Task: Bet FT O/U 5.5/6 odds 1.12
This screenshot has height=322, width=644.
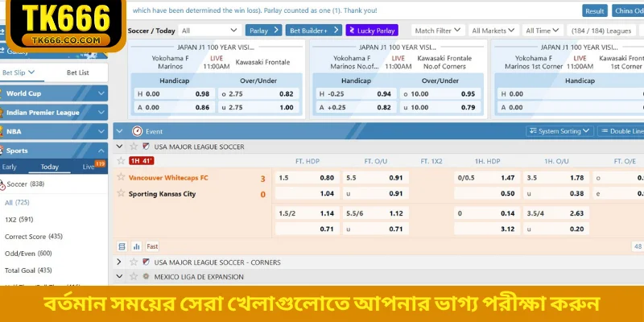Action: pos(375,213)
